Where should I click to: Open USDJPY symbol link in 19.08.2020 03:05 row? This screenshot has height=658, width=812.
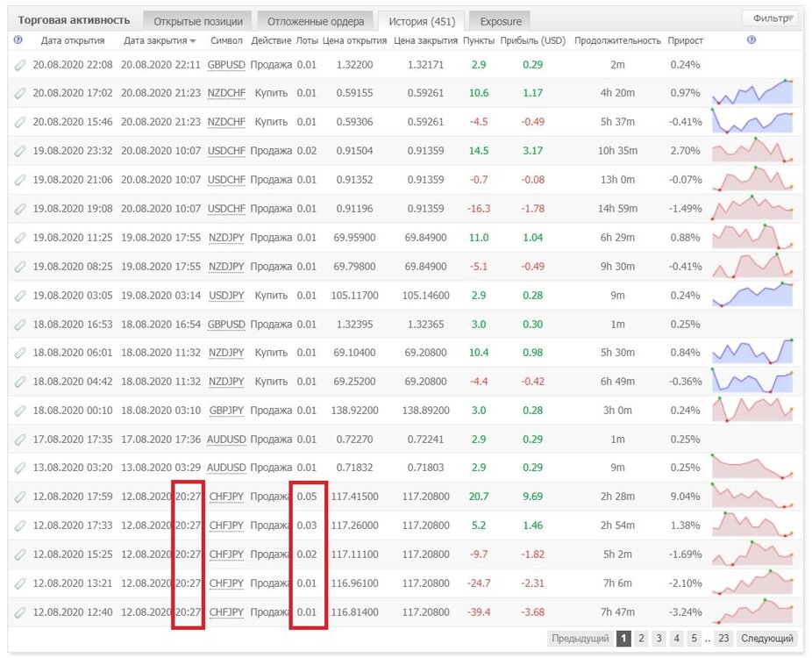(226, 296)
